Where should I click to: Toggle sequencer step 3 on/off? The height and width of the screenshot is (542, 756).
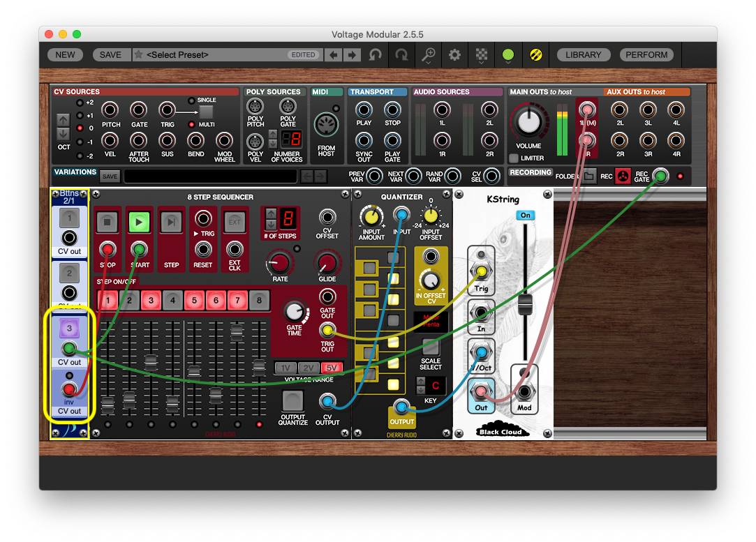(x=151, y=300)
